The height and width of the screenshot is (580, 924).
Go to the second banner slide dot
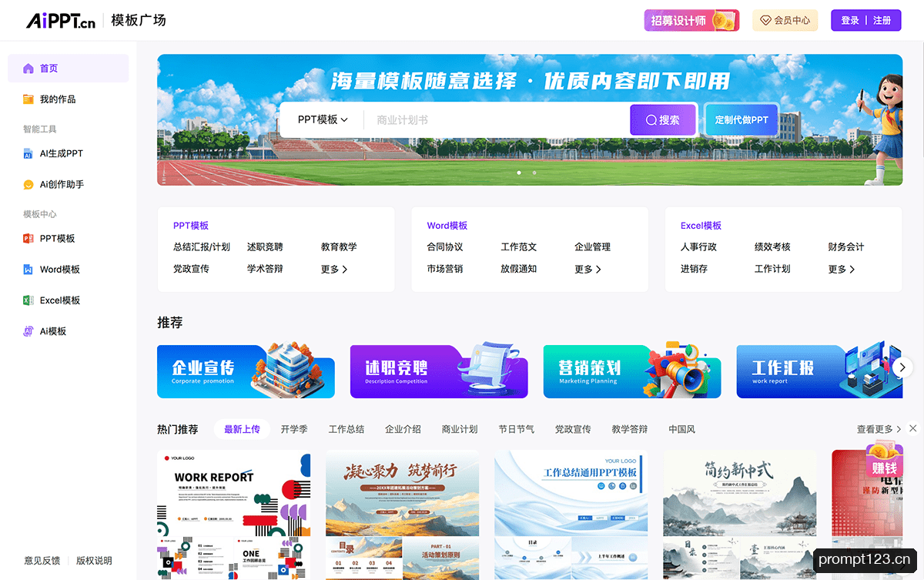pyautogui.click(x=534, y=173)
